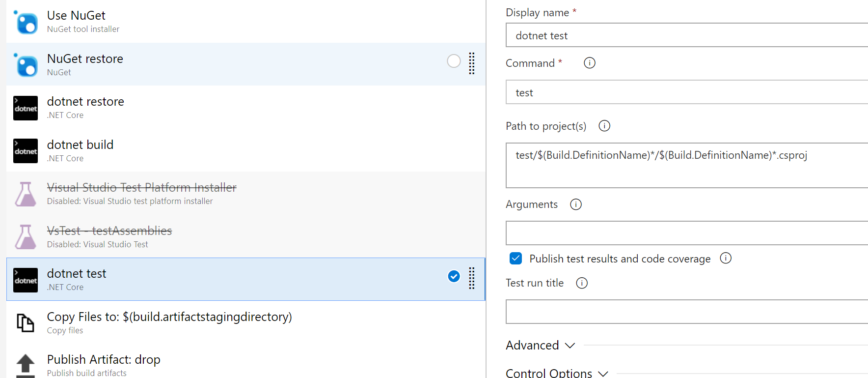
Task: Select disabled VsTest - testAssemblies task
Action: [246, 236]
